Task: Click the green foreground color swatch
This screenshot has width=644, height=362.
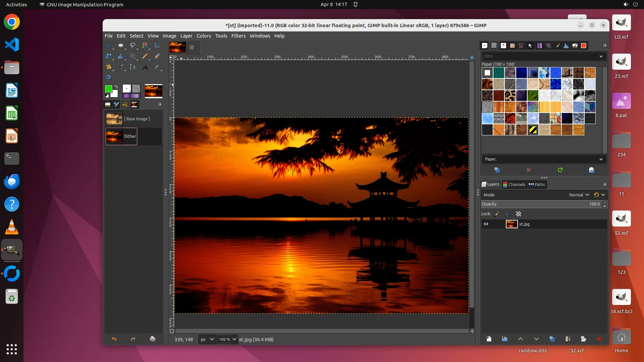Action: click(x=108, y=88)
